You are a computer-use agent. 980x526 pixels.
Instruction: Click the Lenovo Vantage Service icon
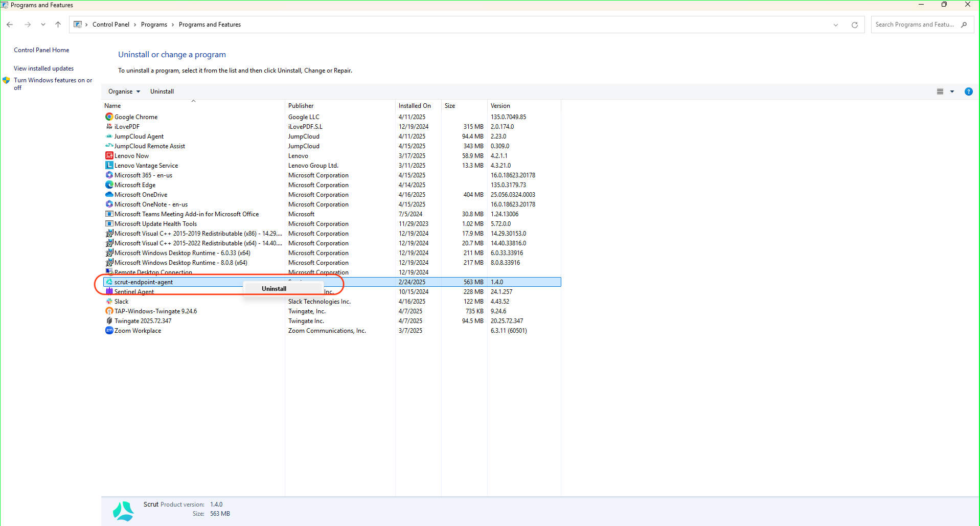pyautogui.click(x=109, y=165)
